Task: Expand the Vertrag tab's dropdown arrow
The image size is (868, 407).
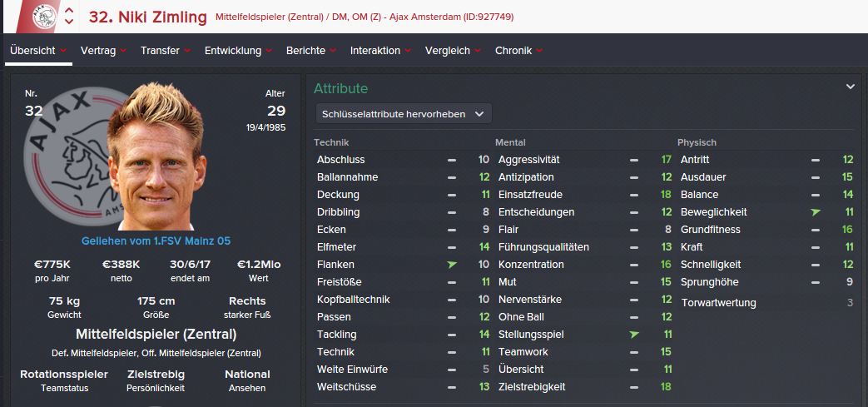Action: tap(123, 51)
